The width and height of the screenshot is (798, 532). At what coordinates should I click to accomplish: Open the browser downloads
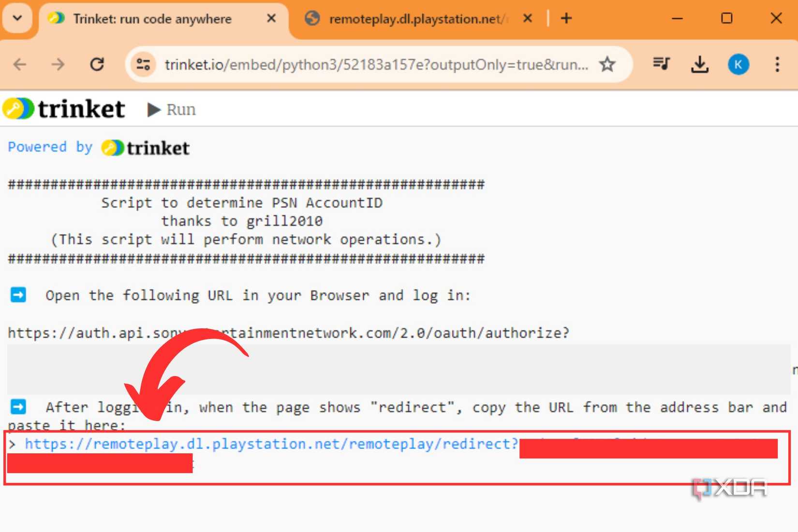[700, 64]
